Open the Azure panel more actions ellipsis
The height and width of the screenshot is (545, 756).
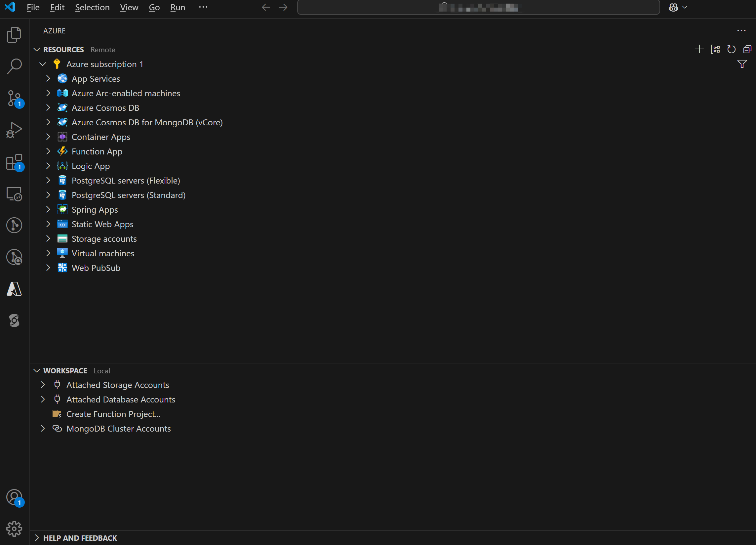(x=741, y=31)
